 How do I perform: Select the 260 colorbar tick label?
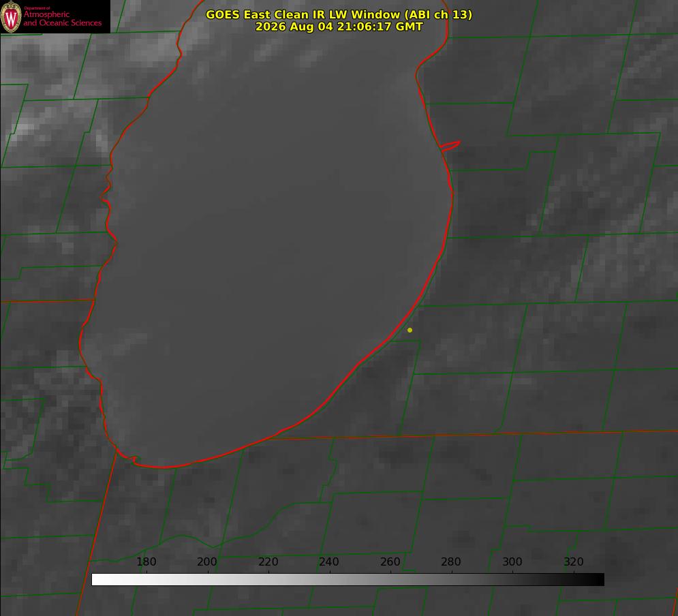[390, 561]
